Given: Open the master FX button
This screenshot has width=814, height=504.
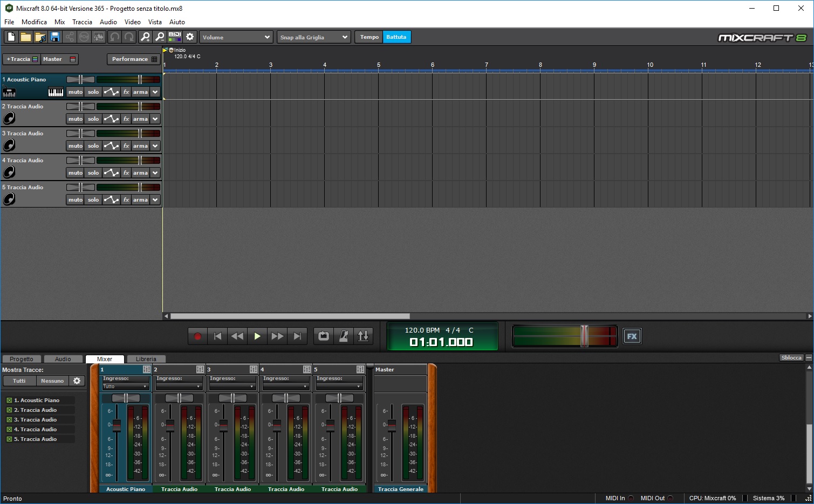Looking at the screenshot, I should 632,336.
